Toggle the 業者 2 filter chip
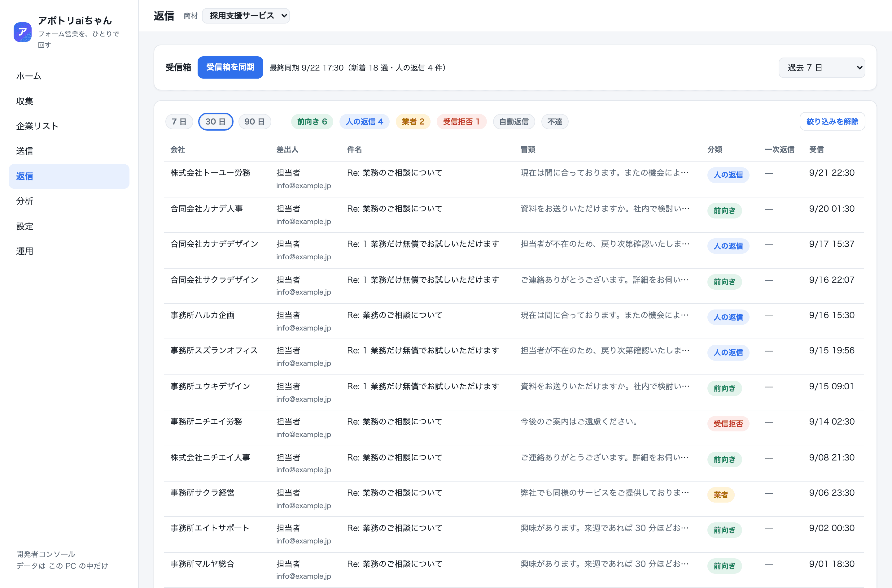 tap(413, 122)
